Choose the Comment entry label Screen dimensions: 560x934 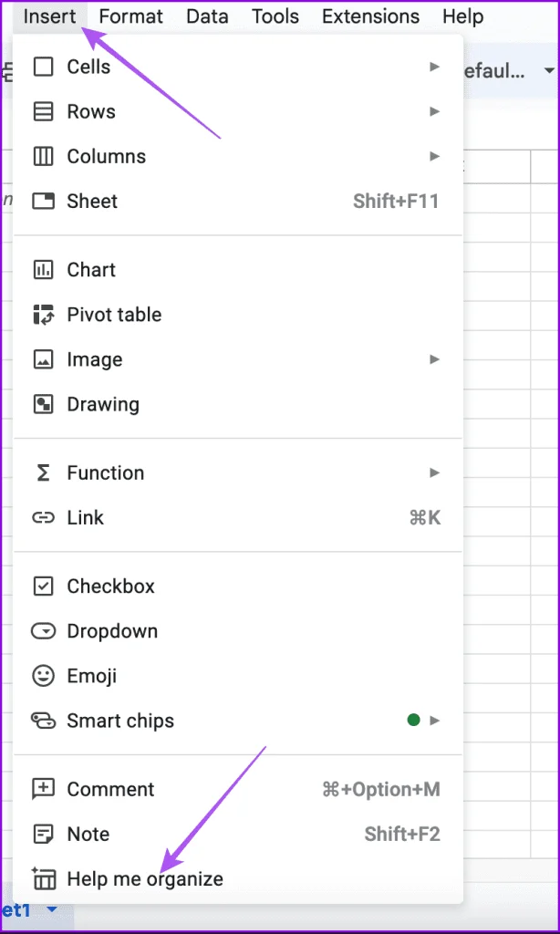click(x=110, y=789)
